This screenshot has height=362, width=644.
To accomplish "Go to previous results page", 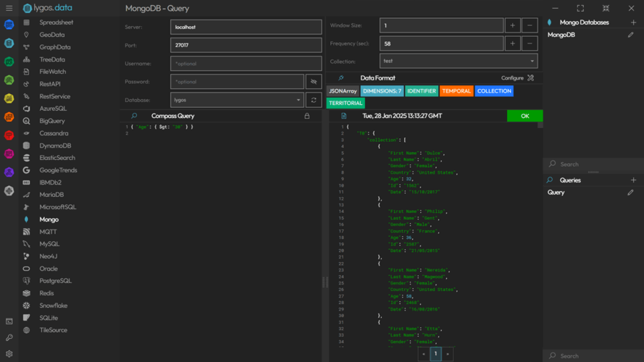I will pyautogui.click(x=424, y=354).
